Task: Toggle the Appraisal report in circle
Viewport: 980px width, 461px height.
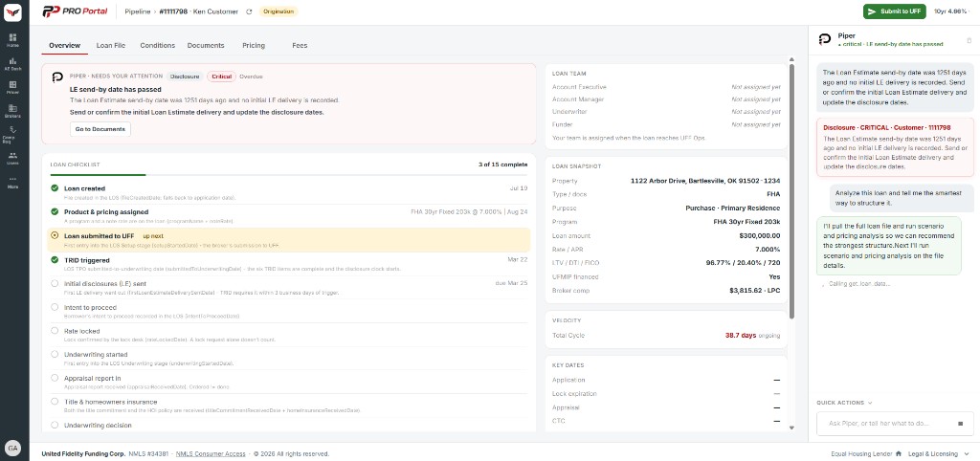Action: [x=55, y=378]
